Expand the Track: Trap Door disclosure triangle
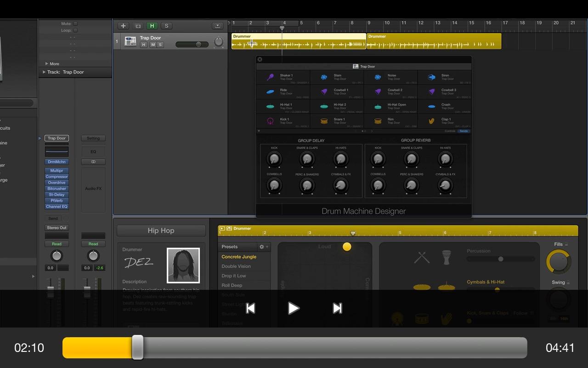 [44, 72]
